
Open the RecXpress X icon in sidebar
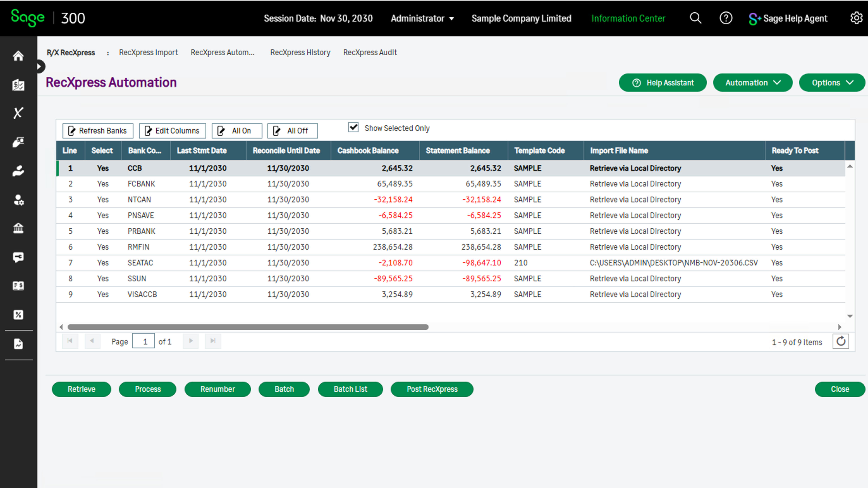click(x=18, y=113)
